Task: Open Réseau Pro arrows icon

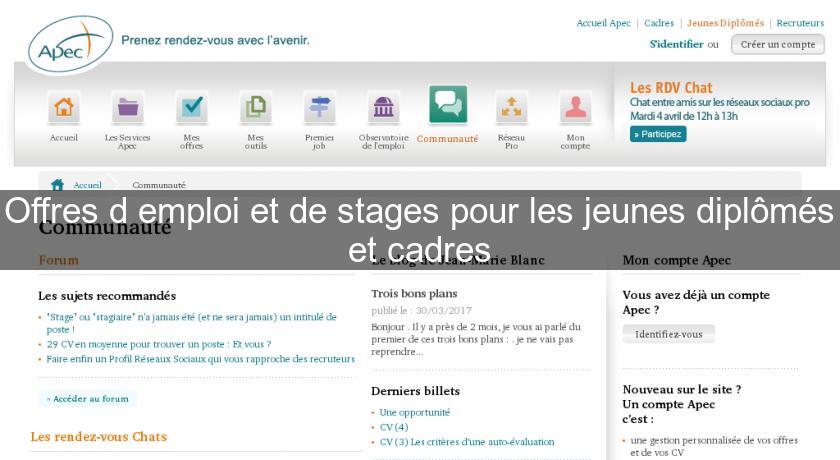Action: [x=512, y=107]
